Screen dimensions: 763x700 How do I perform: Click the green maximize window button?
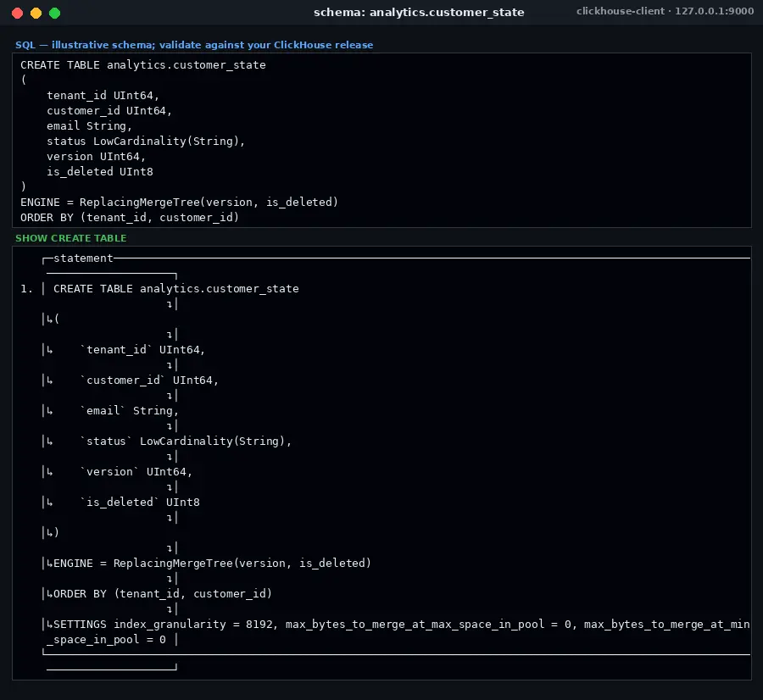54,13
